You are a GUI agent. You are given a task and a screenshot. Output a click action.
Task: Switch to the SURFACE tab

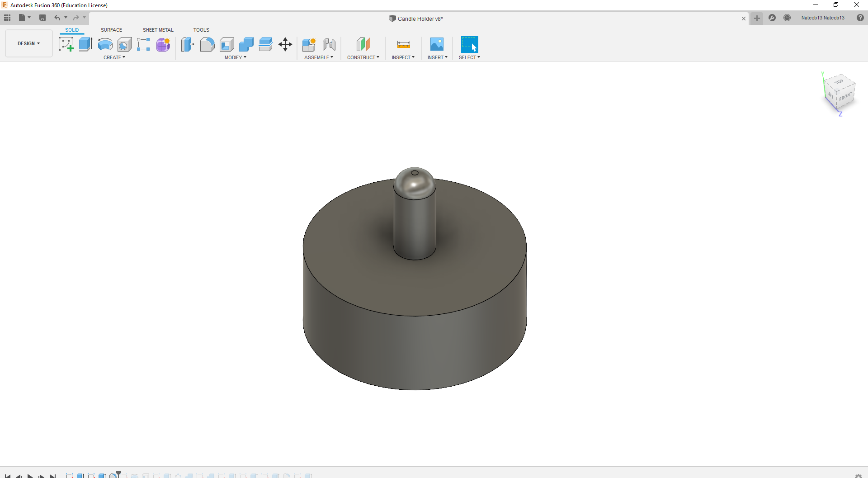click(x=111, y=30)
